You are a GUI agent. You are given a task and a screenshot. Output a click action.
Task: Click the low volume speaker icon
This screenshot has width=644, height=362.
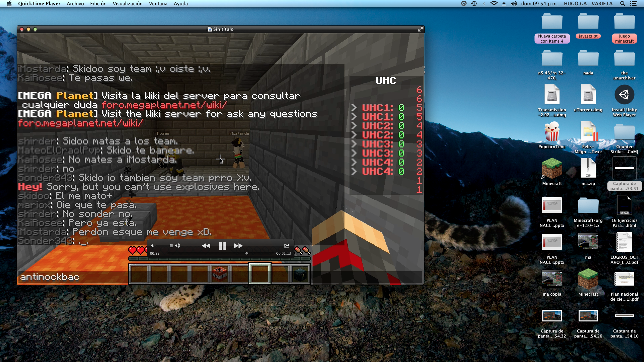click(x=153, y=246)
